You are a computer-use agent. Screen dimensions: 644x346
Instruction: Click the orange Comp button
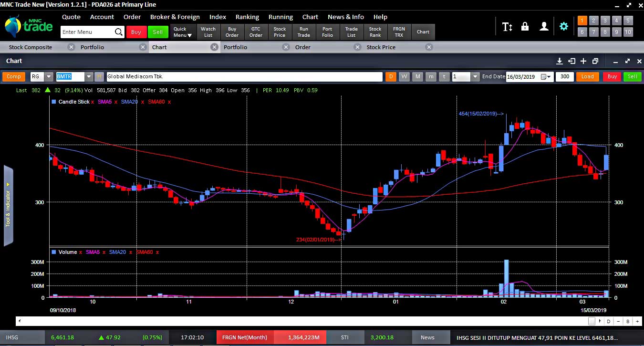point(14,77)
